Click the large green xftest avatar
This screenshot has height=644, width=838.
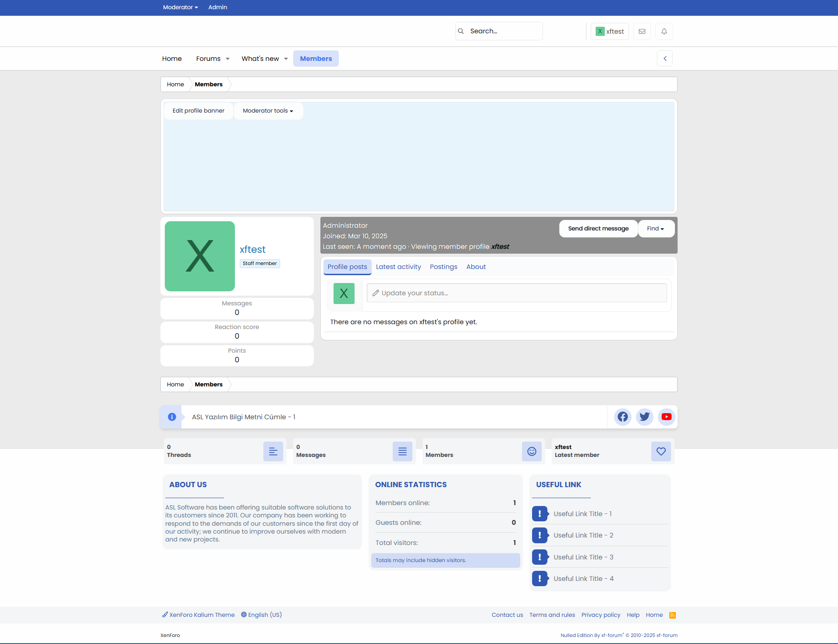pyautogui.click(x=200, y=256)
